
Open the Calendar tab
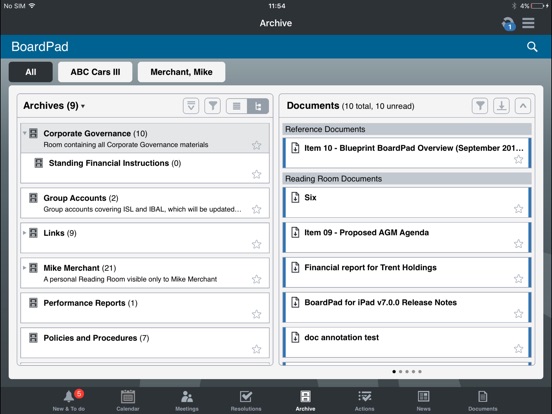coord(128,400)
